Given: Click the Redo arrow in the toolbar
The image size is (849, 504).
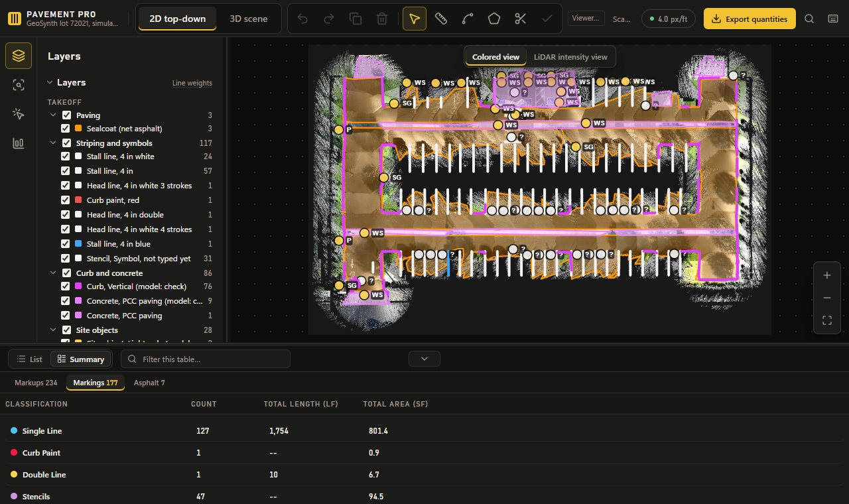Looking at the screenshot, I should click(x=329, y=19).
